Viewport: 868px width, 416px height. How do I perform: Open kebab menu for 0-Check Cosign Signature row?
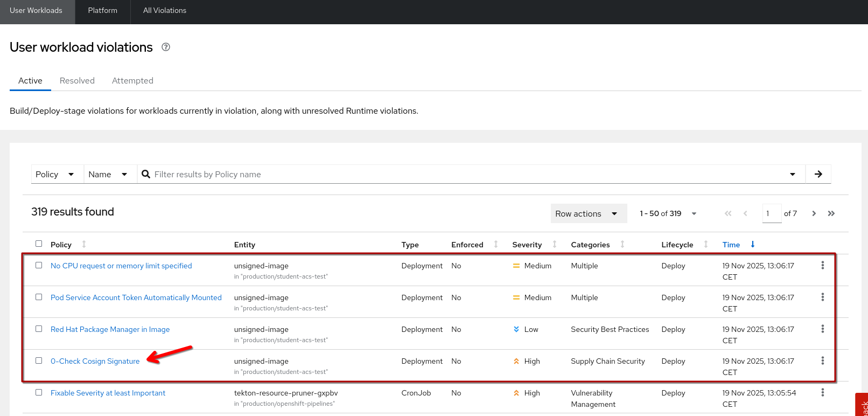tap(822, 360)
